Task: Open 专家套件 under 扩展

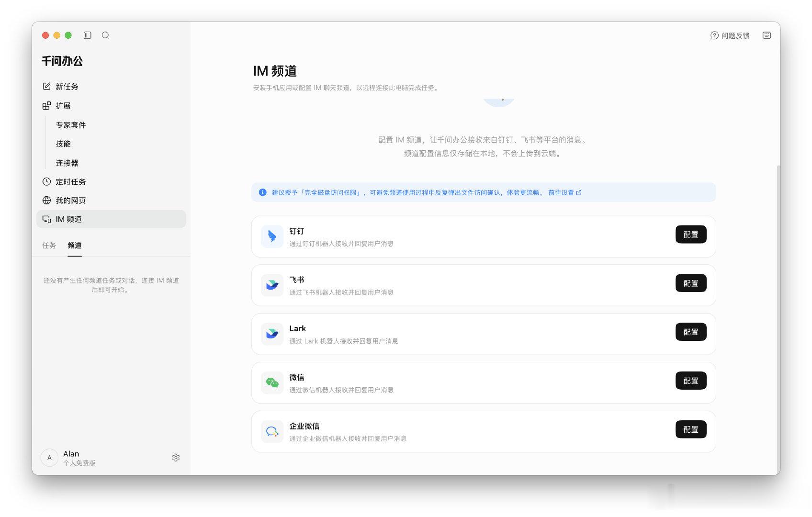Action: point(71,125)
